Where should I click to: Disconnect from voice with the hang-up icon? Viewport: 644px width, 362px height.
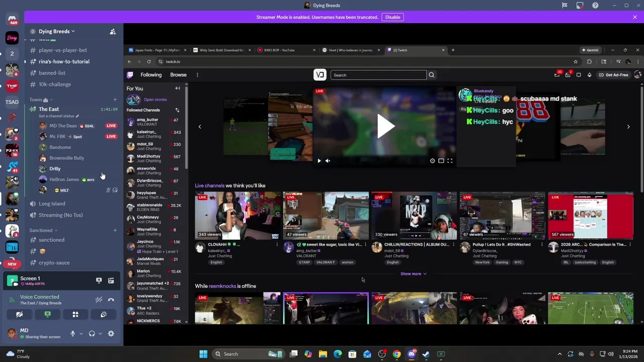pos(111,300)
